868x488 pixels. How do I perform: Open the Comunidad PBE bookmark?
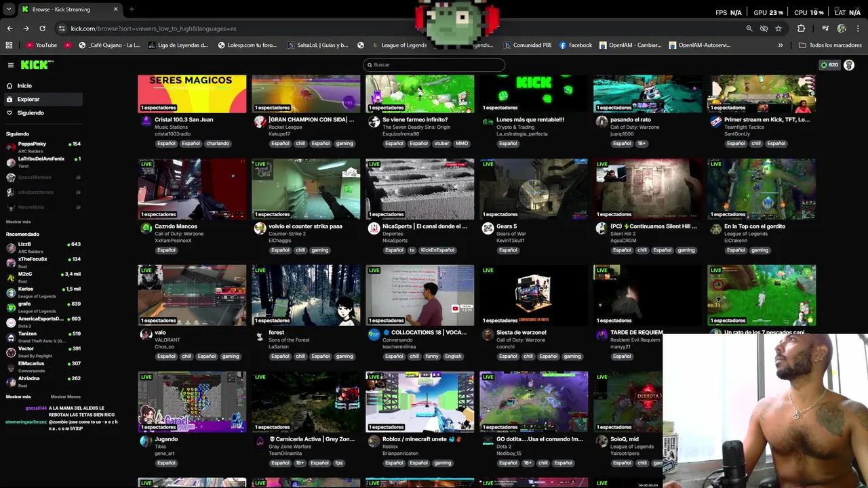tap(528, 45)
